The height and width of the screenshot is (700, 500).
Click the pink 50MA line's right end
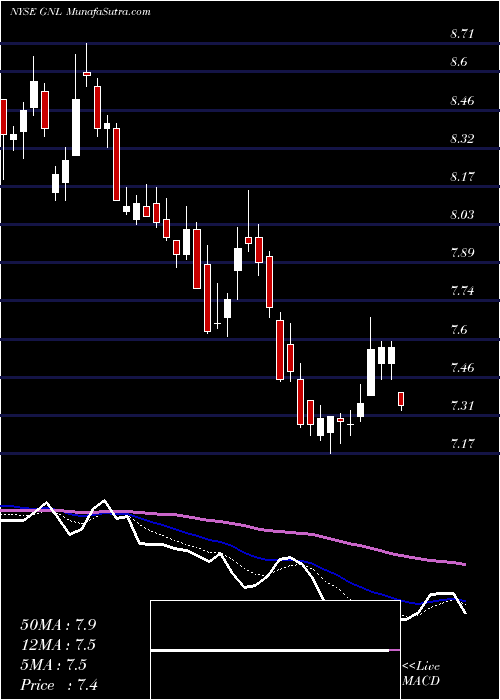tap(464, 565)
